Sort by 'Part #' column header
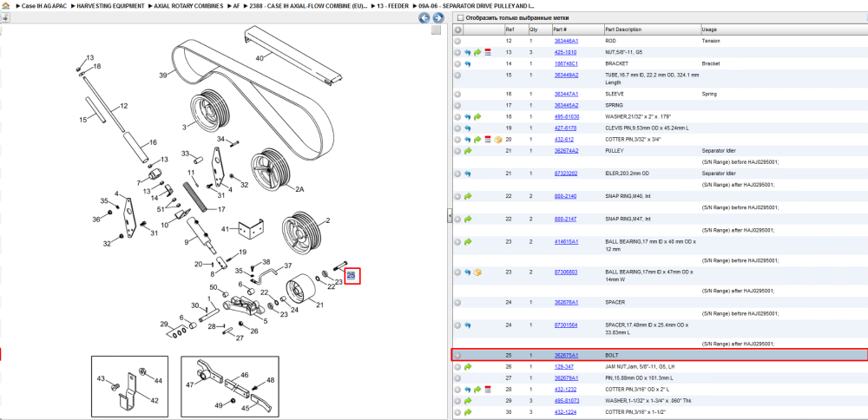868x420 pixels. pyautogui.click(x=560, y=30)
